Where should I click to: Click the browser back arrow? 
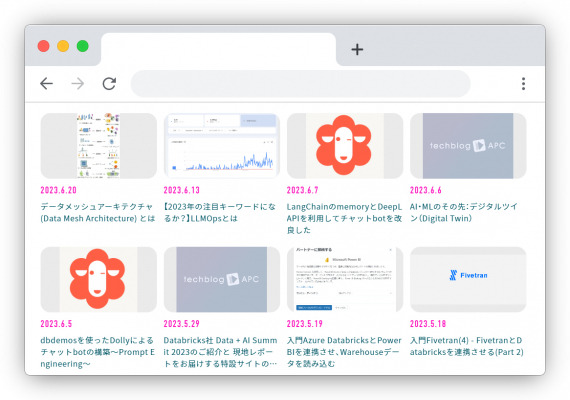point(47,84)
